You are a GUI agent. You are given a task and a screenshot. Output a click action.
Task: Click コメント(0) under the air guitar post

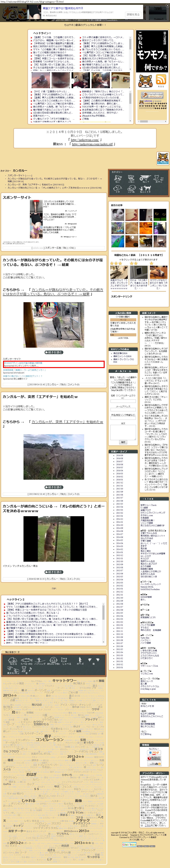tap(73, 494)
